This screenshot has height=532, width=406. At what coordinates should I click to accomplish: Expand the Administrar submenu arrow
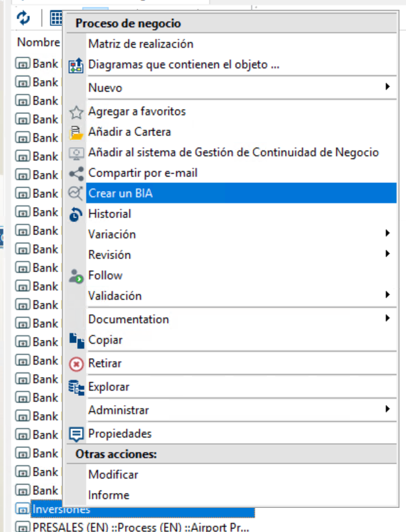click(x=387, y=409)
